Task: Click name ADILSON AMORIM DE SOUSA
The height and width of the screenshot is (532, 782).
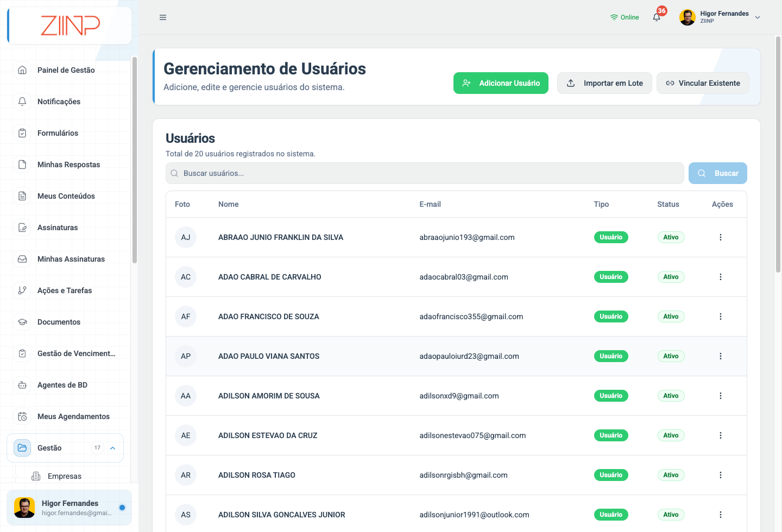Action: click(x=269, y=396)
